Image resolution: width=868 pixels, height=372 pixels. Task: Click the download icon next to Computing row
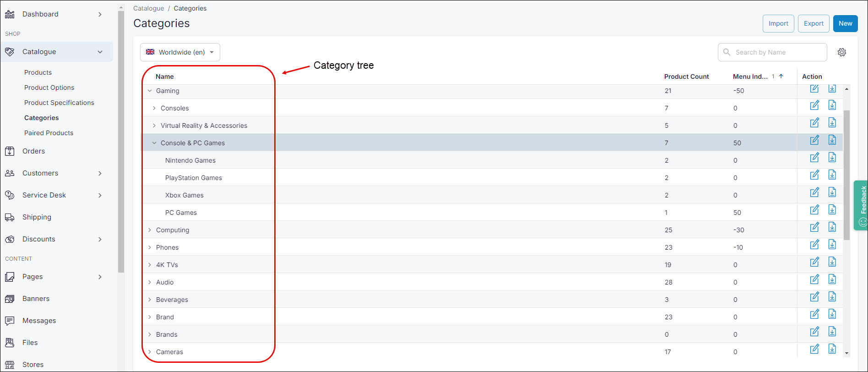[832, 227]
